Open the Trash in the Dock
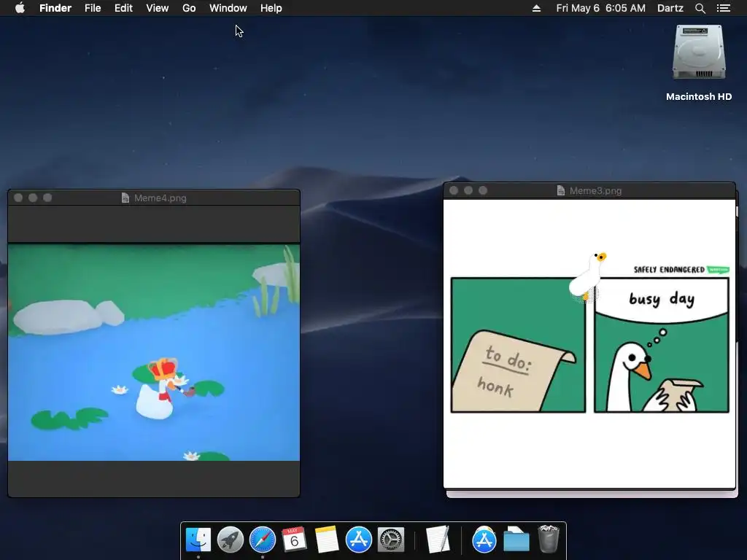 549,539
